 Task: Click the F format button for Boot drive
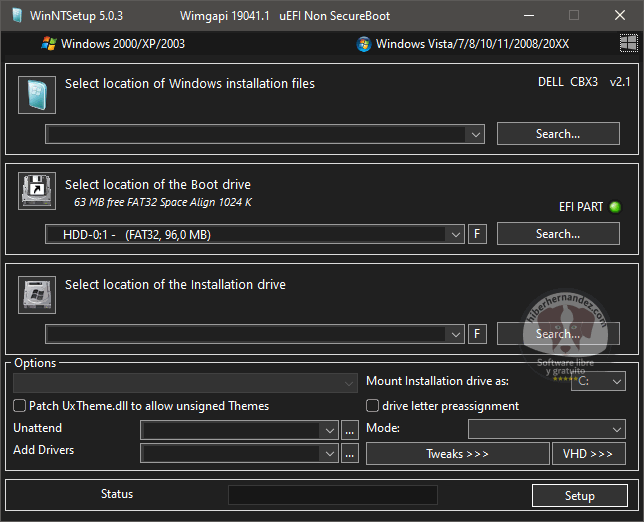(x=477, y=234)
